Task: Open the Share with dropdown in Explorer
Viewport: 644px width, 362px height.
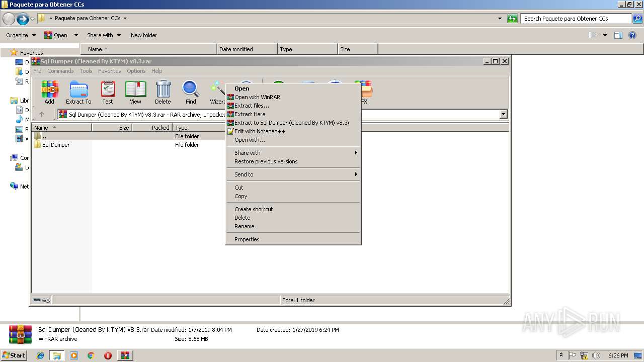Action: point(104,35)
